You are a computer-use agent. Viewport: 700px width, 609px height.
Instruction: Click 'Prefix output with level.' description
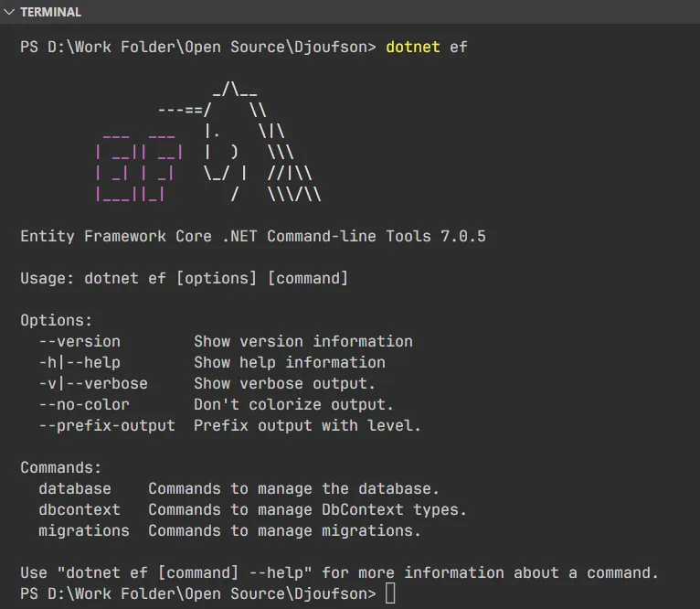click(x=307, y=425)
